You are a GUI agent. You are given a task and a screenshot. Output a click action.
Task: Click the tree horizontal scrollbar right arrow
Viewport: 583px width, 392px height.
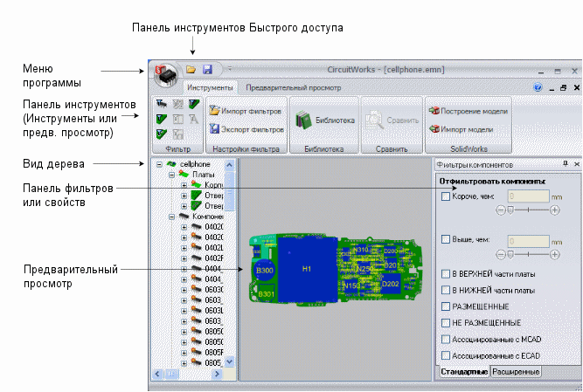point(217,374)
